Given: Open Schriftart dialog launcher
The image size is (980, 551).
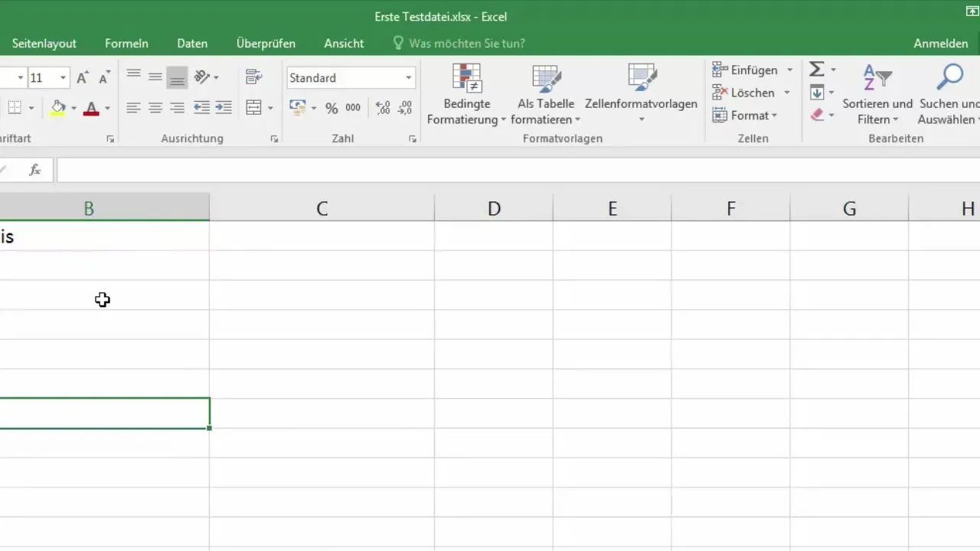Looking at the screenshot, I should tap(110, 139).
